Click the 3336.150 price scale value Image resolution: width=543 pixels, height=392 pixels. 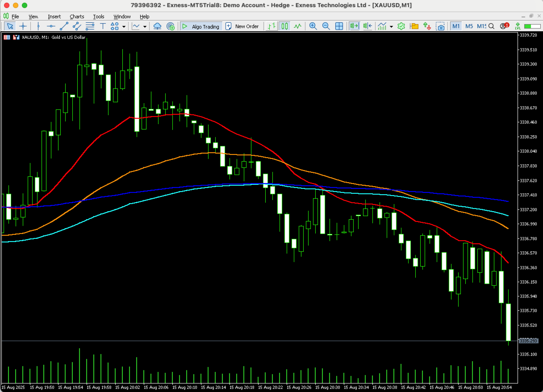(x=528, y=282)
